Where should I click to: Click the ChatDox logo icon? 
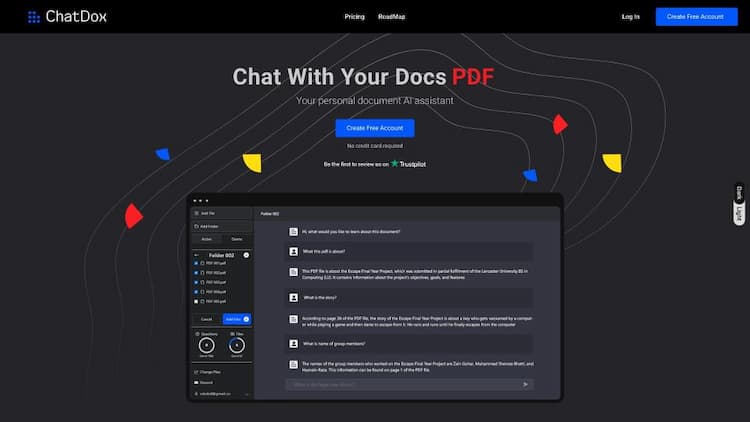tap(34, 17)
